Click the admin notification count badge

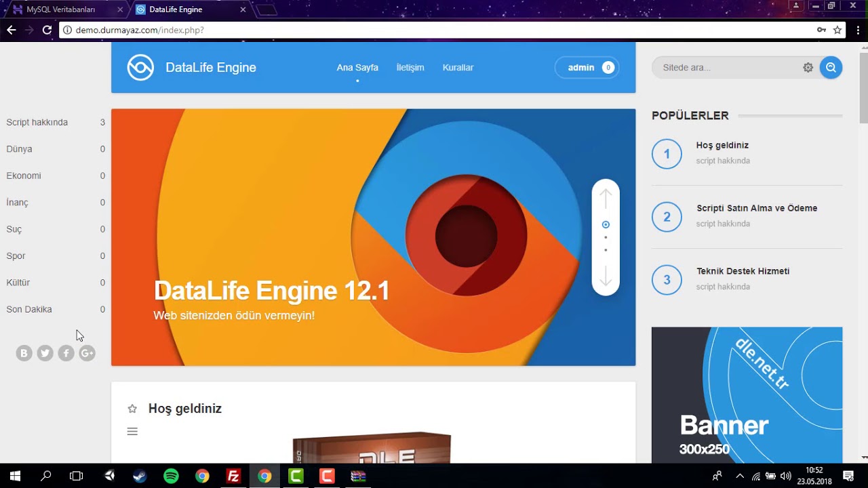[x=608, y=68]
